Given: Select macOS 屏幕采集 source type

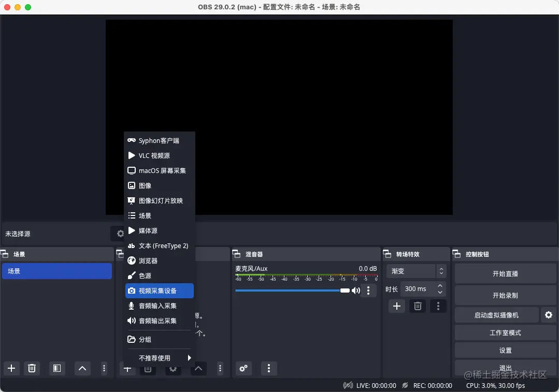Looking at the screenshot, I should click(x=160, y=170).
